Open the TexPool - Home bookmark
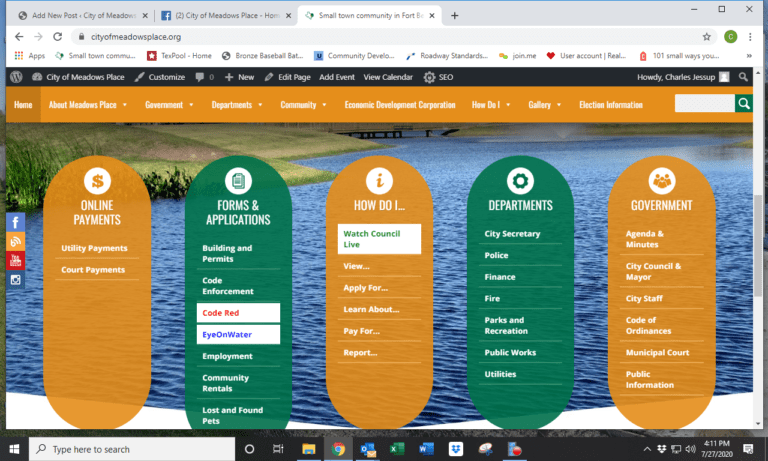768x461 pixels. point(179,56)
